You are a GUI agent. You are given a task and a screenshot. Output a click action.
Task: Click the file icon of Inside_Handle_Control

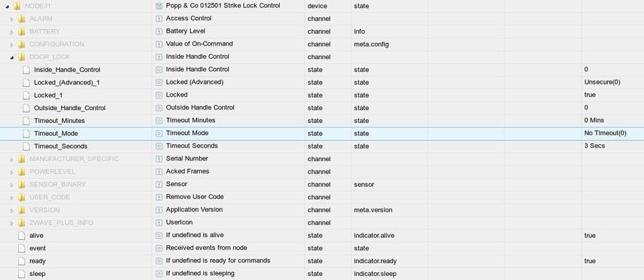(x=26, y=70)
